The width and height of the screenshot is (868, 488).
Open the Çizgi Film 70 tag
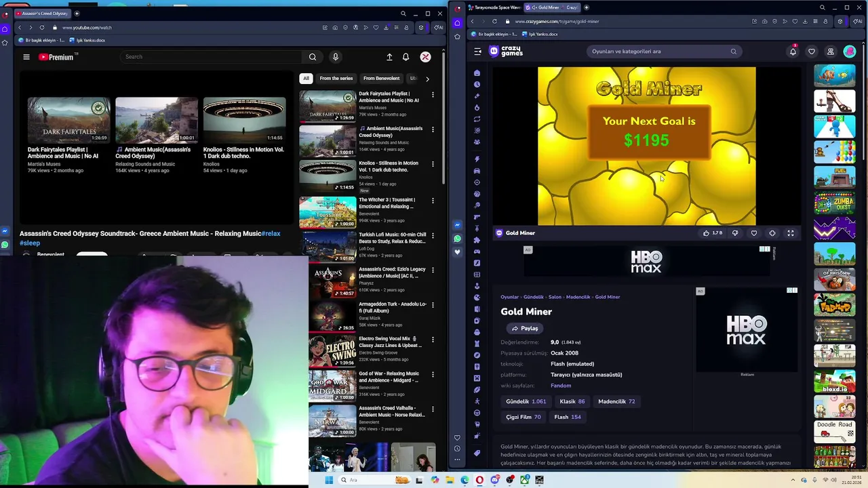(x=523, y=417)
